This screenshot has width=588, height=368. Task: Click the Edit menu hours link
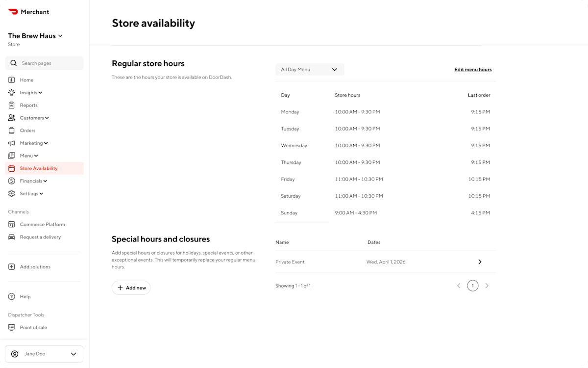click(x=472, y=69)
